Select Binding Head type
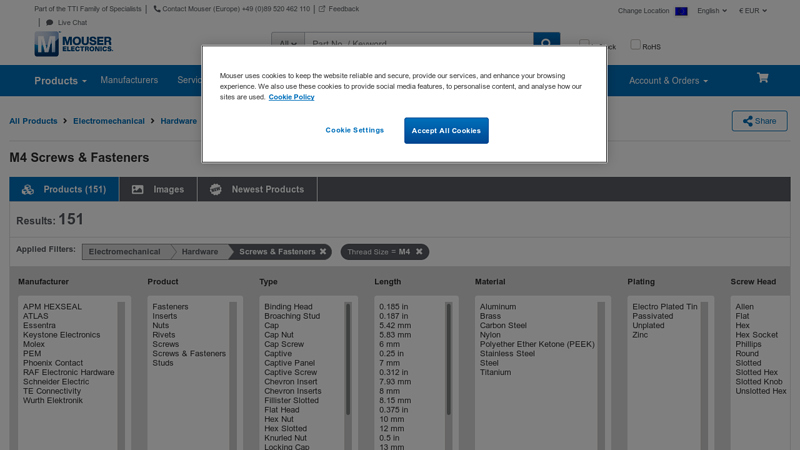This screenshot has width=800, height=450. tap(288, 307)
